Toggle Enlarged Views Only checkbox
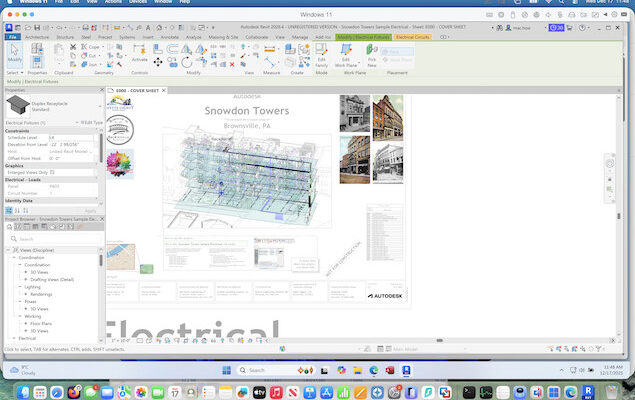This screenshot has height=400, width=635. (52, 172)
